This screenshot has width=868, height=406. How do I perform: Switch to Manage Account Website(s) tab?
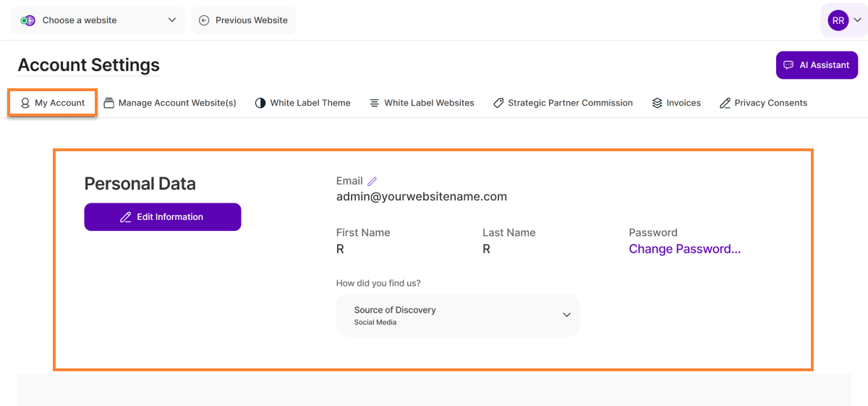[x=170, y=103]
